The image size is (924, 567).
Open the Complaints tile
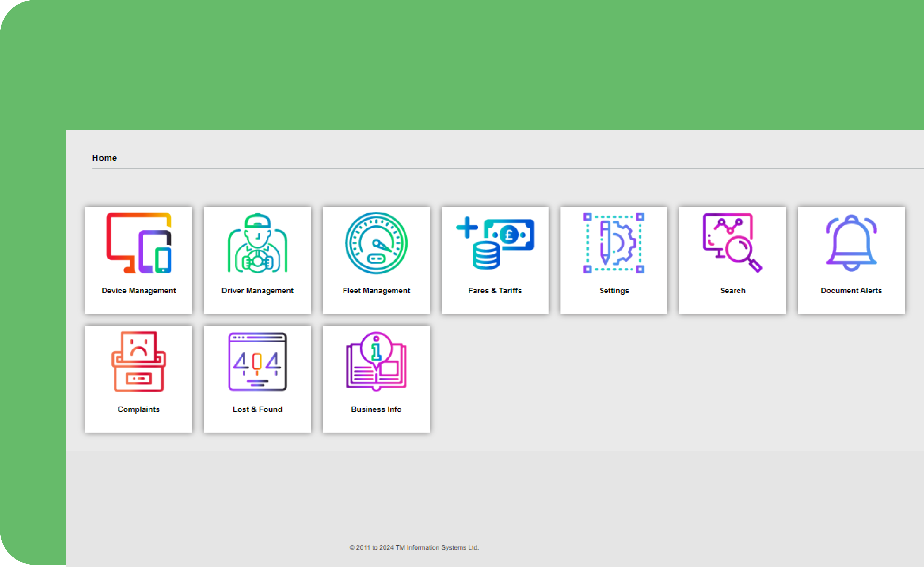point(139,379)
